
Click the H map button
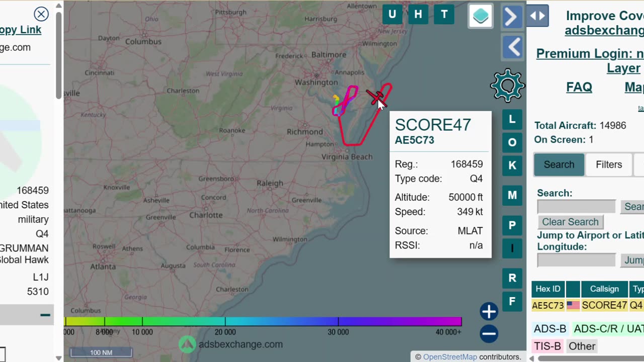tap(418, 15)
